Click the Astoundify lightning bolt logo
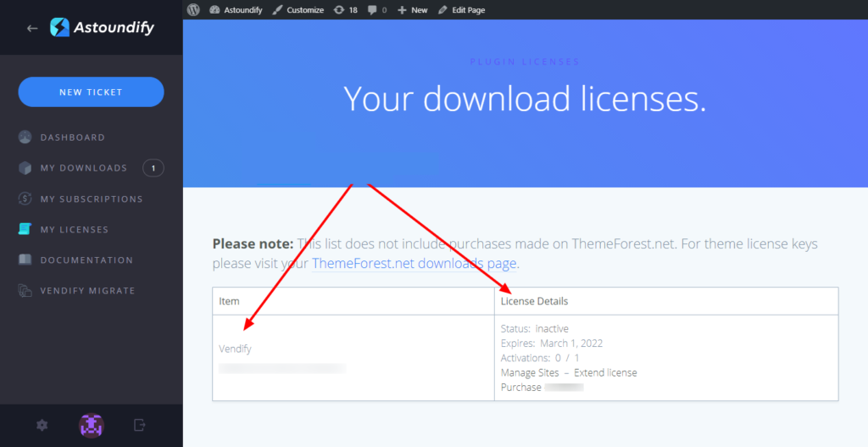The image size is (868, 447). point(60,27)
